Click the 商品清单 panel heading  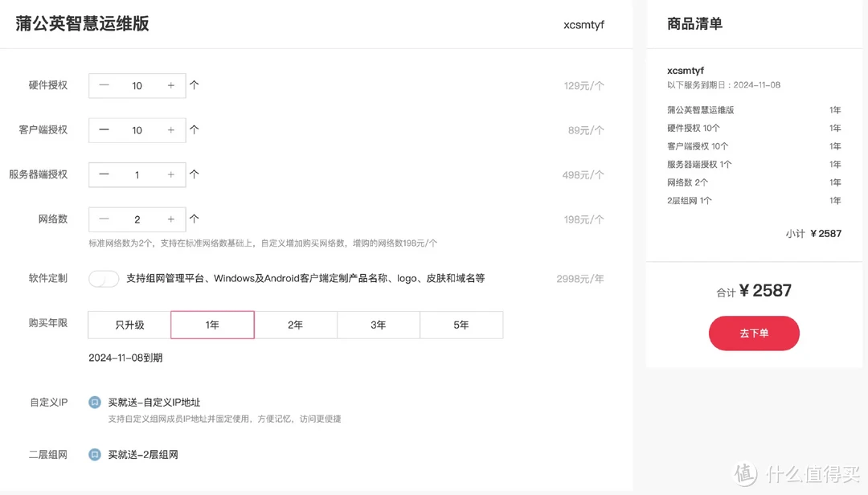coord(694,24)
